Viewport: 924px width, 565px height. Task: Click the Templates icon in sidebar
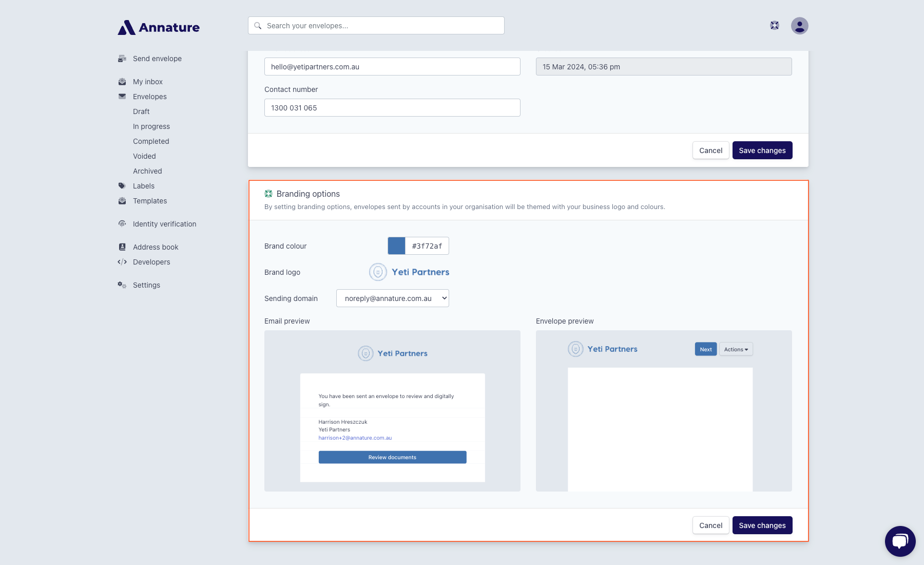click(122, 201)
